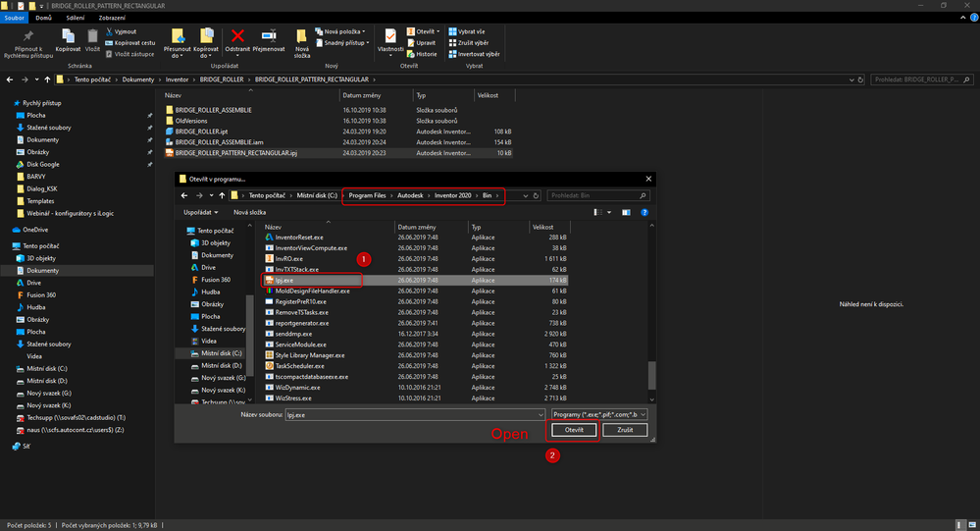The width and height of the screenshot is (980, 531).
Task: Click Vybrat vše in the ribbon
Action: [467, 31]
